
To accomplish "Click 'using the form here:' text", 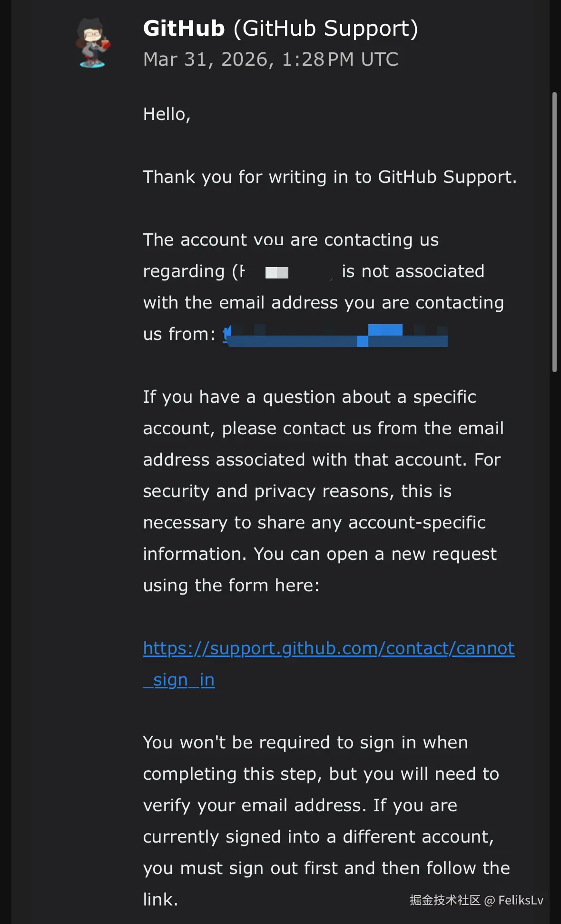I will tap(231, 586).
